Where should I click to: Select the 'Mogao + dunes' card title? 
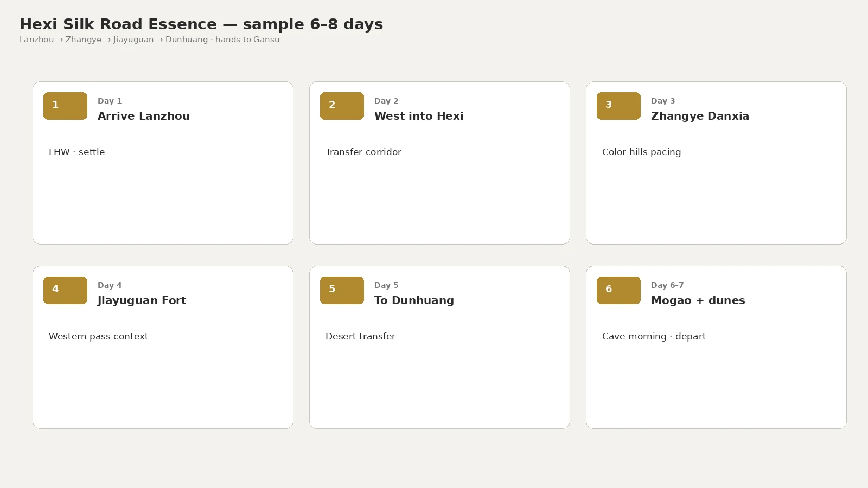coord(698,300)
